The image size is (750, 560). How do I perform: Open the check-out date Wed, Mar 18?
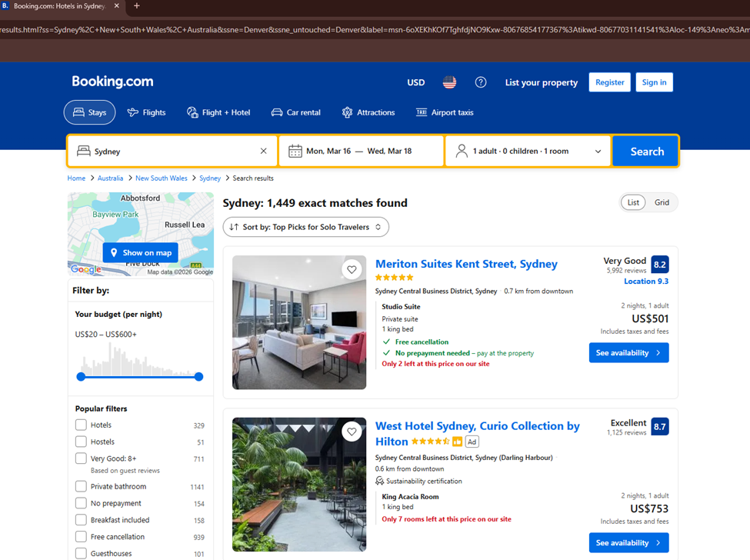(389, 151)
